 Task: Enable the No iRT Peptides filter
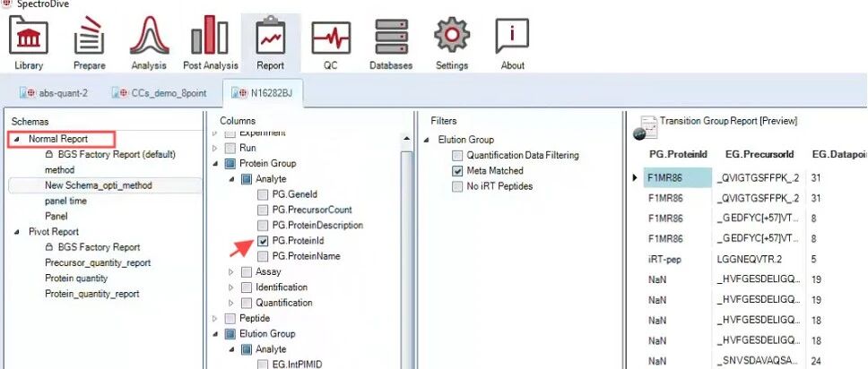(x=457, y=186)
